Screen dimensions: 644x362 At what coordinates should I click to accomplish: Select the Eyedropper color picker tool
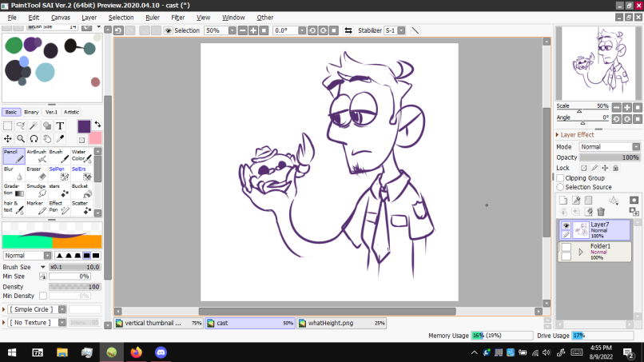pos(60,138)
